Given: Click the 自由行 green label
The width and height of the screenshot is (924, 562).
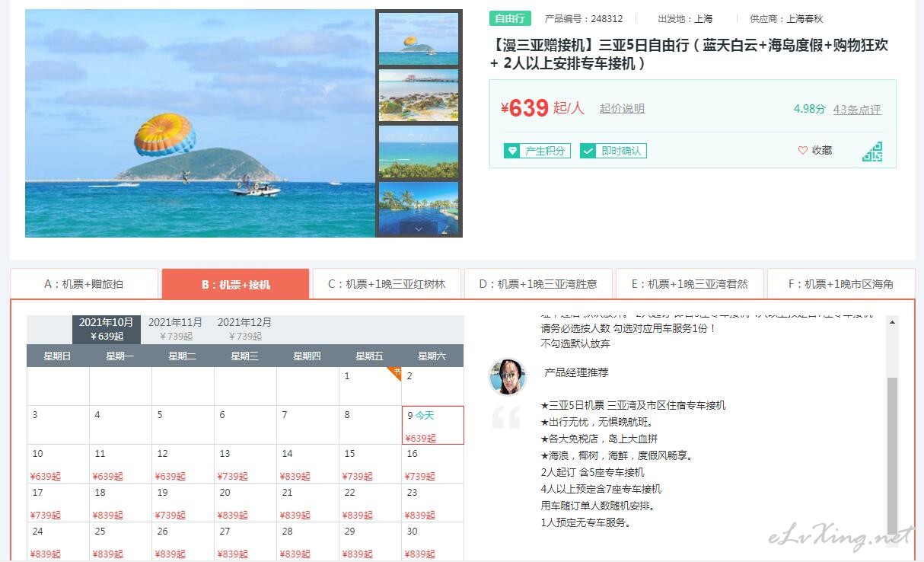Looking at the screenshot, I should (x=510, y=19).
